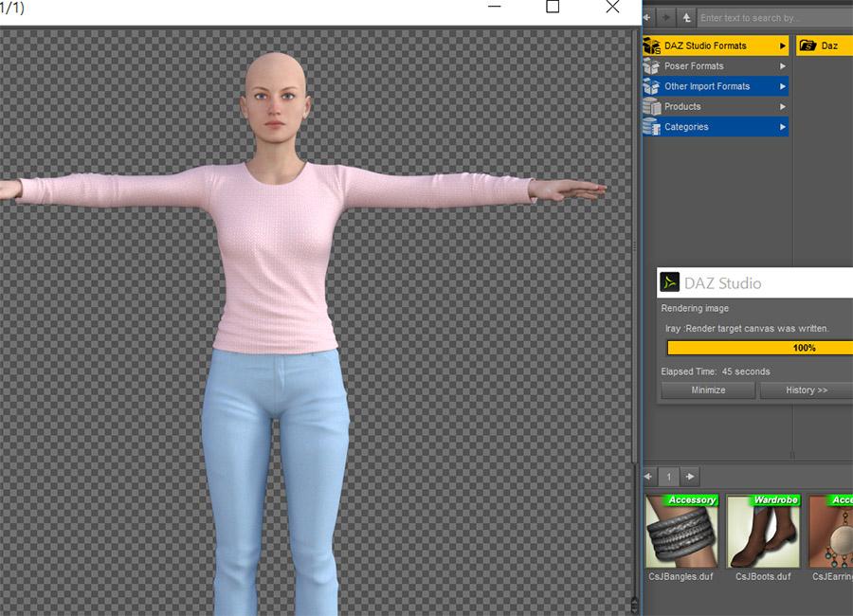853x616 pixels.
Task: Show render History details
Action: tap(807, 390)
